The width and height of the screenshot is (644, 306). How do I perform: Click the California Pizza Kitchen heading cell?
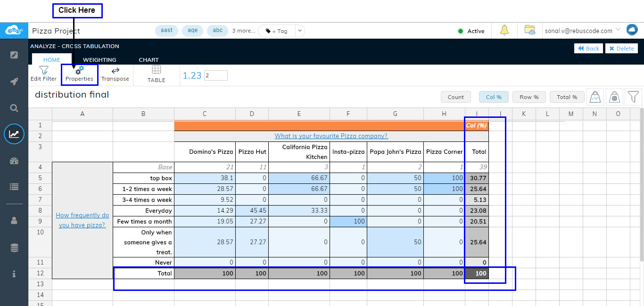[x=299, y=152]
